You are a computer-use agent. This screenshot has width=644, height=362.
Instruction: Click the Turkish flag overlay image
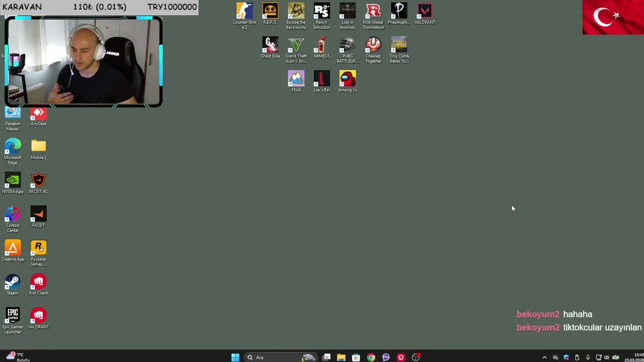(613, 17)
